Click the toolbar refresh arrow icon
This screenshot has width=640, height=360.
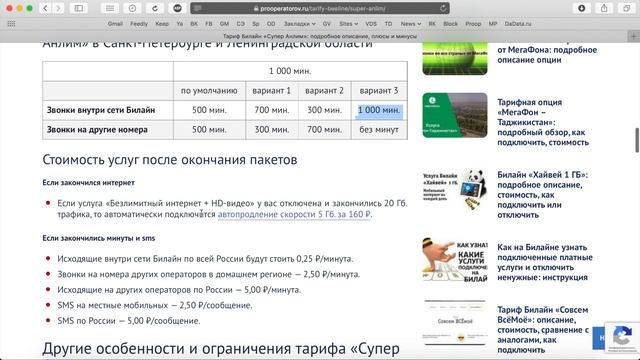click(155, 8)
